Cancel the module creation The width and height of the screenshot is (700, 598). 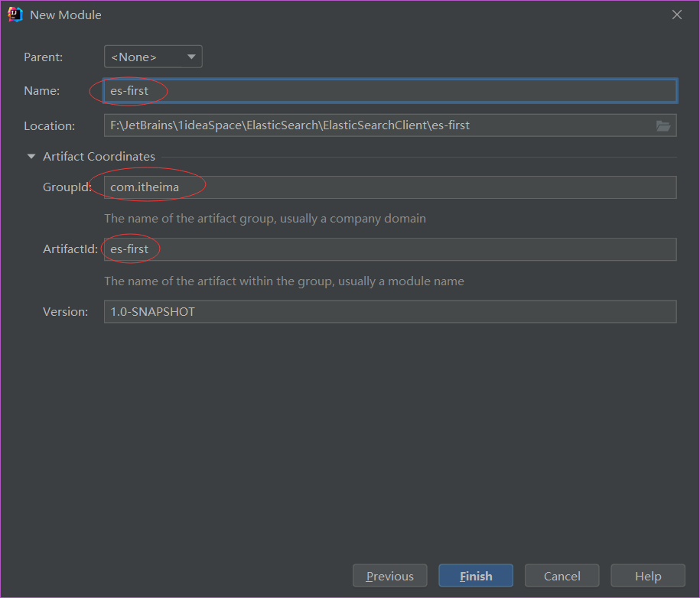[562, 576]
